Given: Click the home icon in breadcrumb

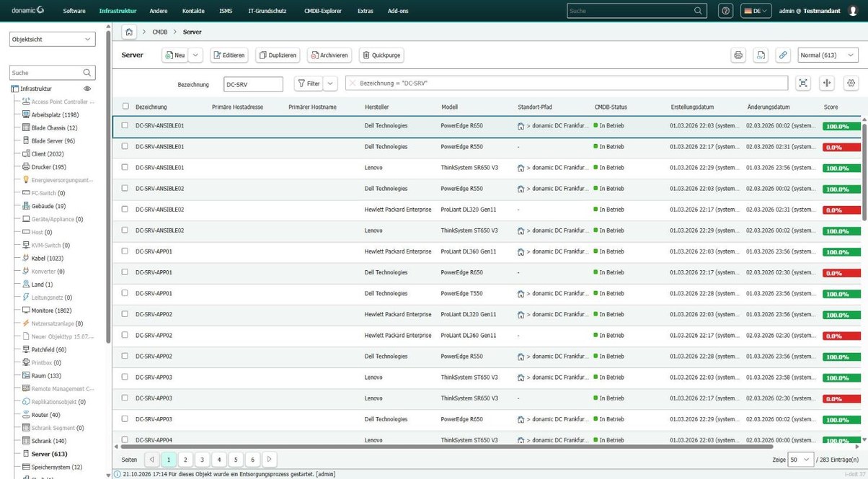Looking at the screenshot, I should point(129,32).
